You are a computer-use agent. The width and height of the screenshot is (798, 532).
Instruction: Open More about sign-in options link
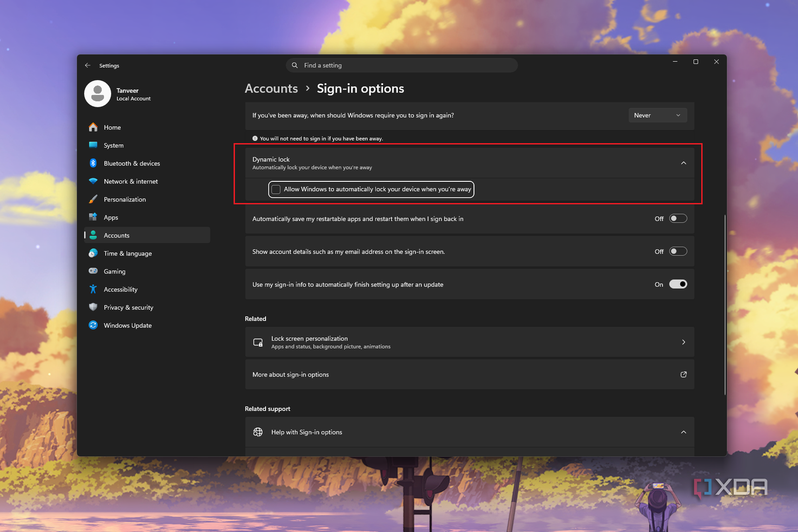[470, 374]
